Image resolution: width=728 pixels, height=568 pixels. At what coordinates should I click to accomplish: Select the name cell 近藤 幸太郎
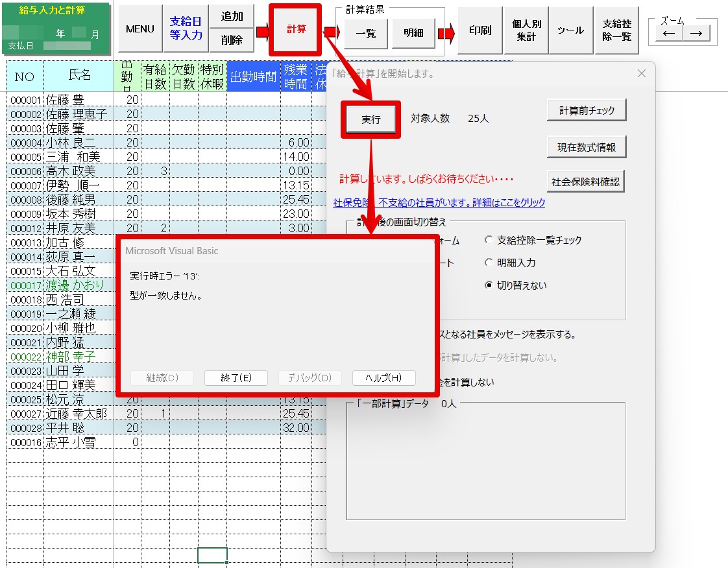tap(79, 414)
